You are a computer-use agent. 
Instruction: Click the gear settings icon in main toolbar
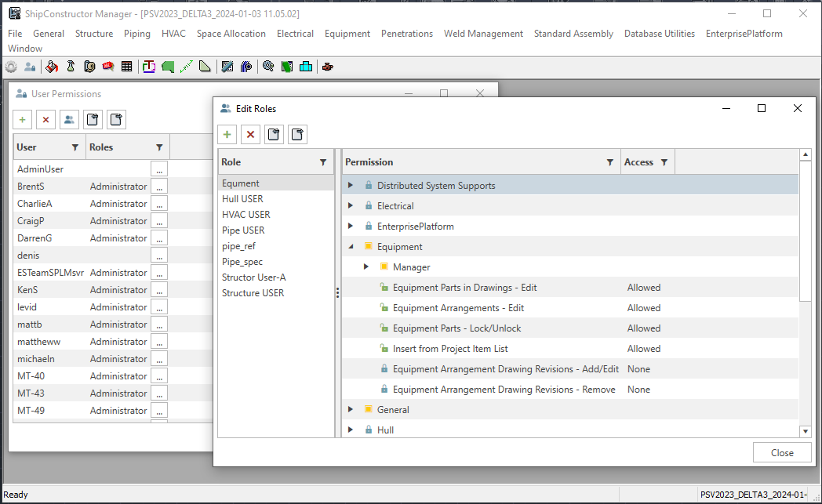(x=11, y=67)
